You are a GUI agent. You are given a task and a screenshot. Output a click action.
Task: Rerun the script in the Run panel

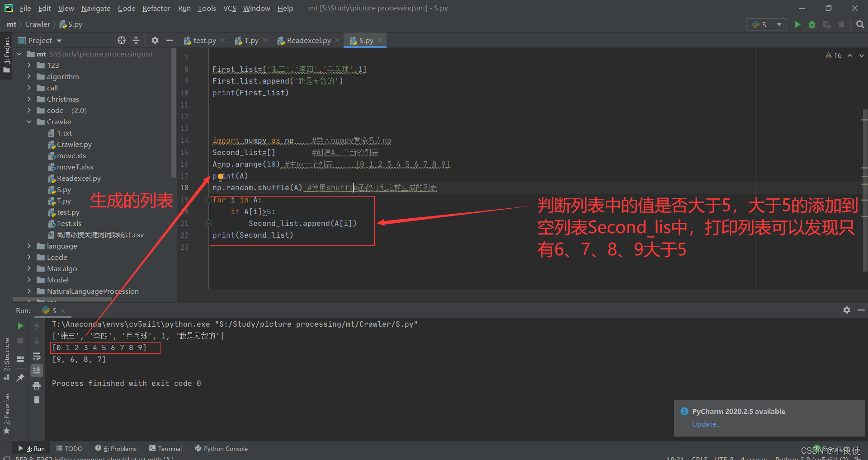click(x=20, y=326)
